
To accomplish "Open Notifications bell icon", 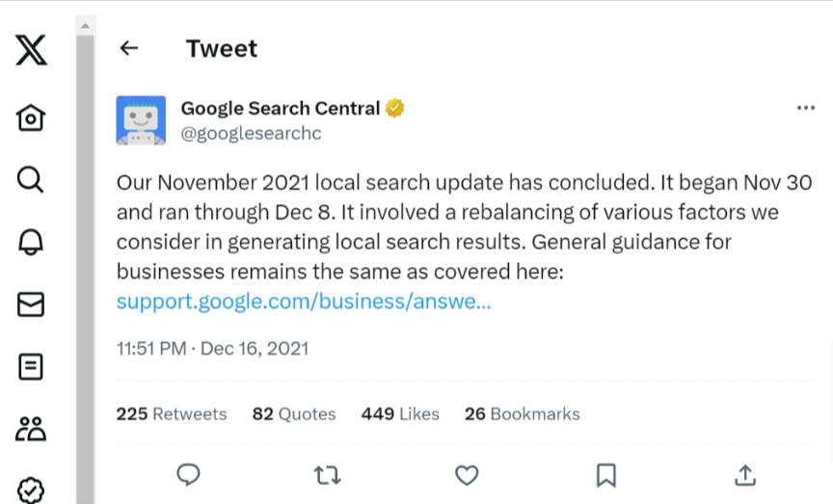I will 31,243.
